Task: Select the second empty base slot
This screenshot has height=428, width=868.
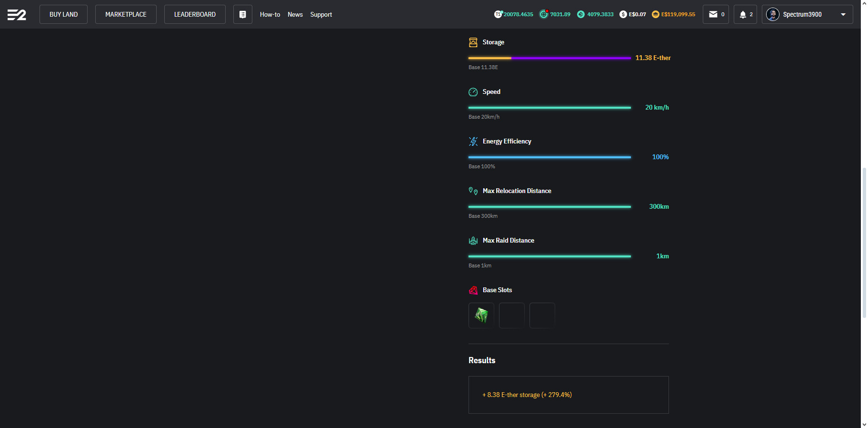Action: 542,316
